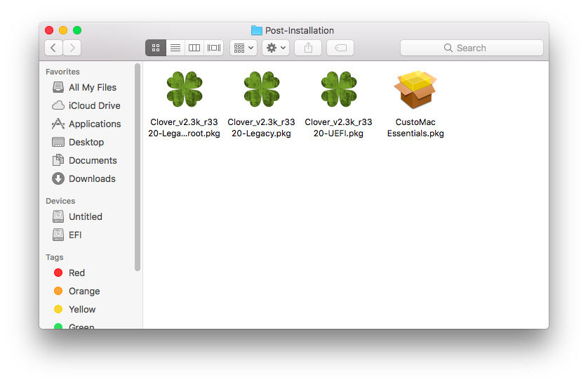Click the Edit Tags toolbar button
This screenshot has height=385, width=588.
[340, 48]
